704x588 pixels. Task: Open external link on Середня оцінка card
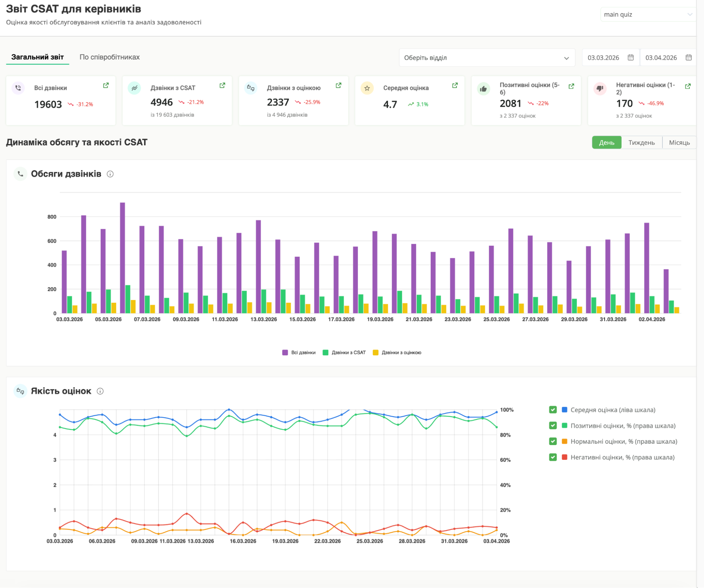pyautogui.click(x=455, y=86)
